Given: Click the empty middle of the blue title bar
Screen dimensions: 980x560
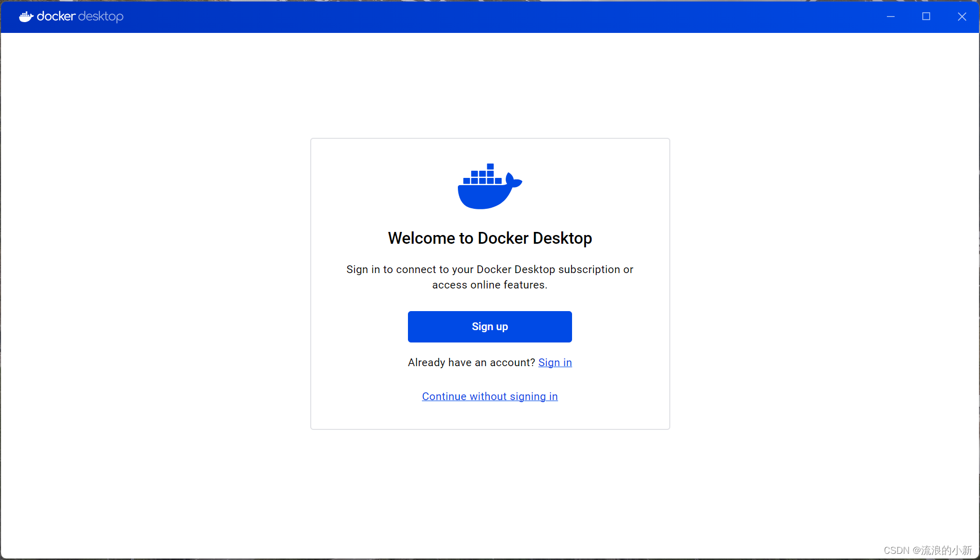Looking at the screenshot, I should (x=489, y=16).
